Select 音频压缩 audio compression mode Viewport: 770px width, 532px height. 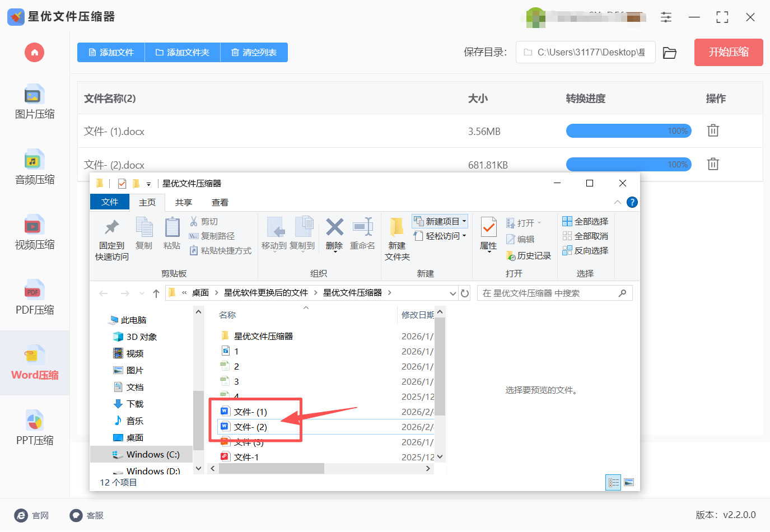coord(35,167)
